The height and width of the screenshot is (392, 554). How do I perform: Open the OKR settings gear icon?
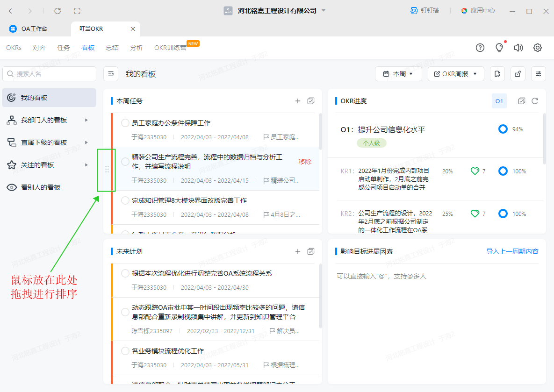[538, 48]
